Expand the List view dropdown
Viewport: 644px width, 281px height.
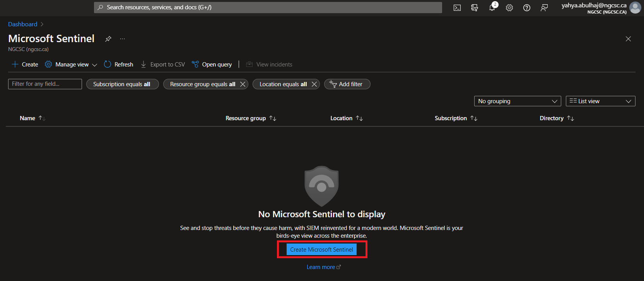(600, 101)
